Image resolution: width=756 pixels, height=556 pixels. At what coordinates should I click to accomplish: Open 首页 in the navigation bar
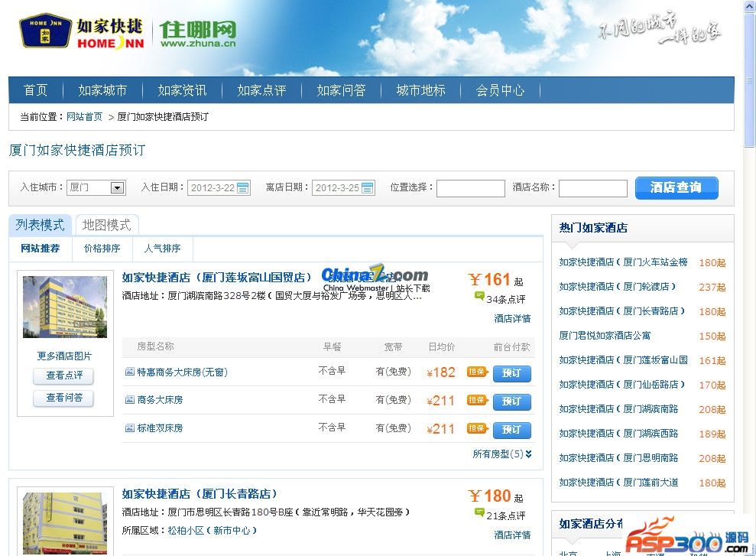tap(36, 90)
